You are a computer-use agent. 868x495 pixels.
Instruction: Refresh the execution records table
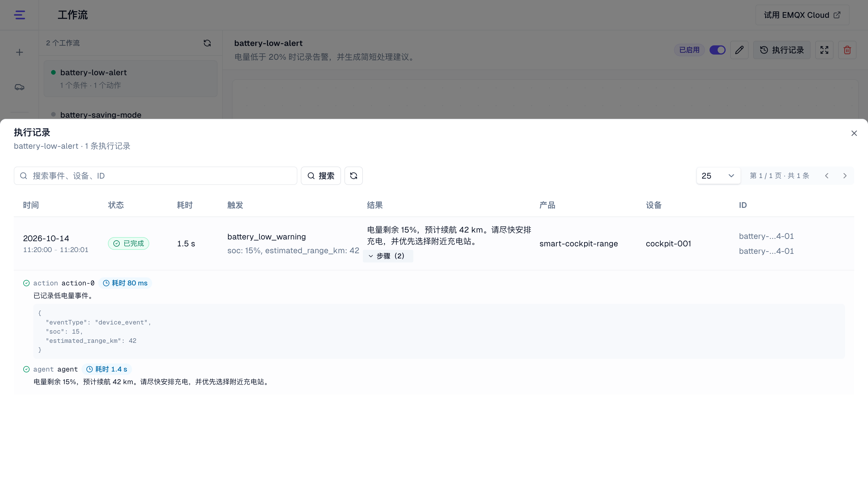[353, 176]
